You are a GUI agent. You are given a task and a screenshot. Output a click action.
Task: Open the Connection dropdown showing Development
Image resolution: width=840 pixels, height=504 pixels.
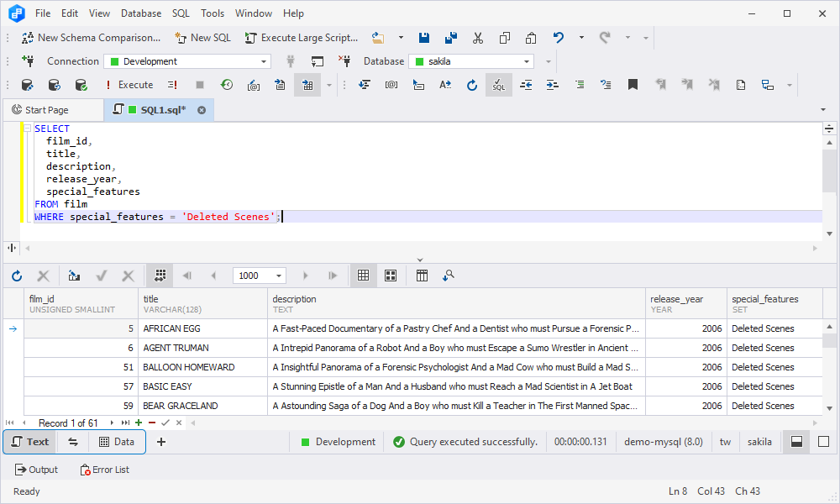[x=187, y=61]
